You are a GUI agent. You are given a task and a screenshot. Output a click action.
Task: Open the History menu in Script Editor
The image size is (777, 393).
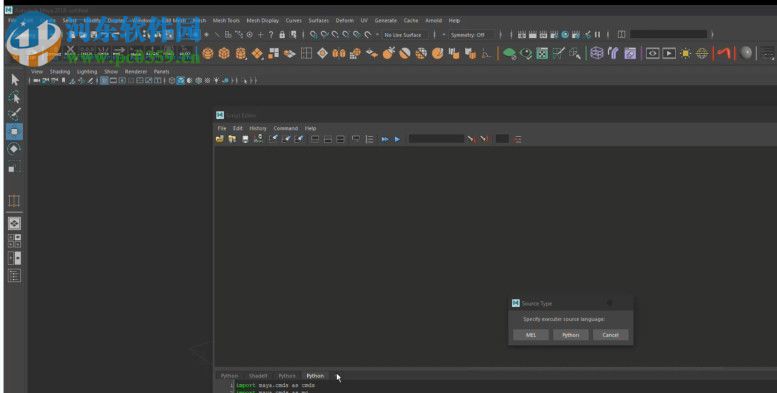258,128
